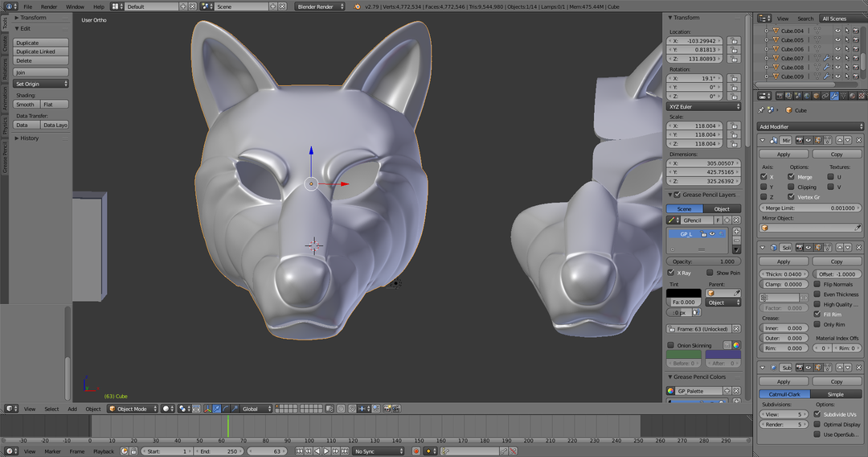Lock the X location value
Screen dimensions: 868x457
coord(735,41)
